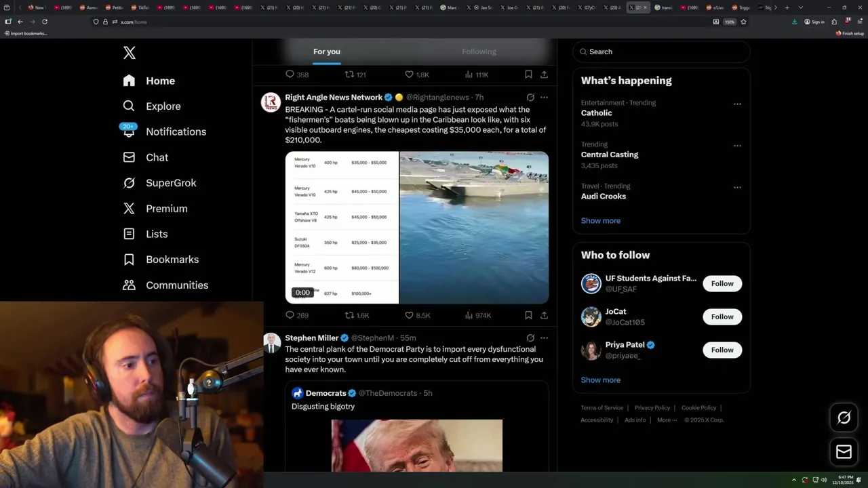Open SuperGrok in the sidebar
Viewport: 868px width, 488px height.
(x=159, y=183)
